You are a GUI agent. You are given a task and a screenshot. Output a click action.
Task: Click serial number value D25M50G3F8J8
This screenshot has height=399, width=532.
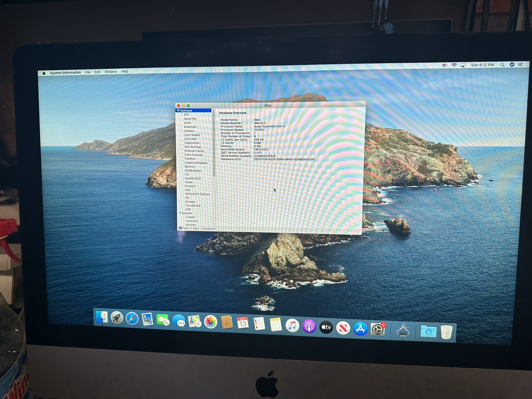click(x=265, y=156)
